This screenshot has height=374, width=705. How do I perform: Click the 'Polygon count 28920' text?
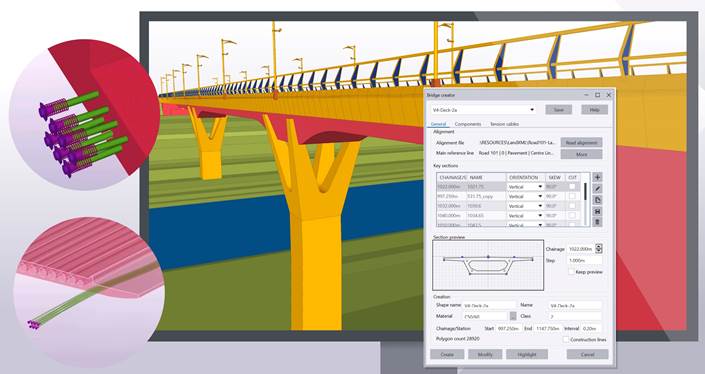click(x=457, y=338)
